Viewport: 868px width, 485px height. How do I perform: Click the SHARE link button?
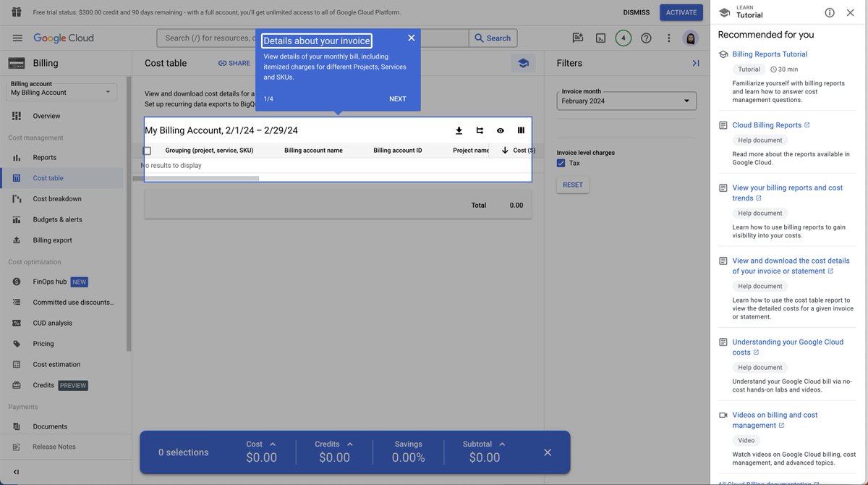tap(234, 63)
